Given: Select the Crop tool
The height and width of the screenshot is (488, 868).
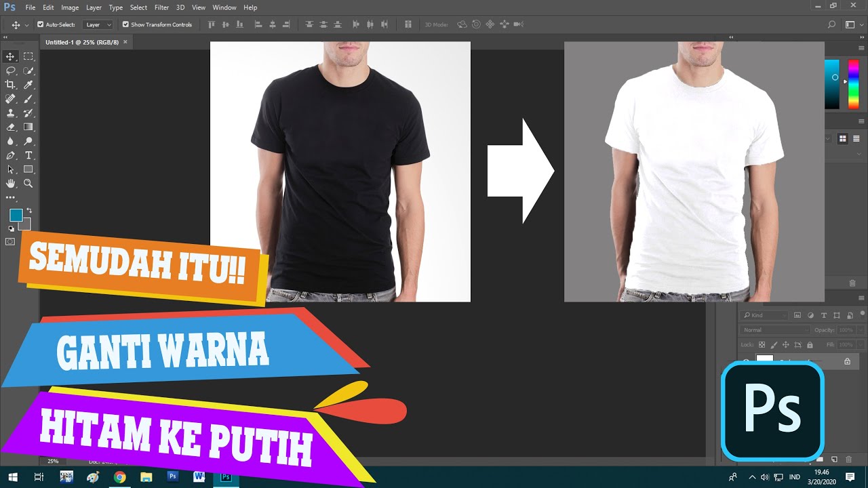Looking at the screenshot, I should pos(10,85).
